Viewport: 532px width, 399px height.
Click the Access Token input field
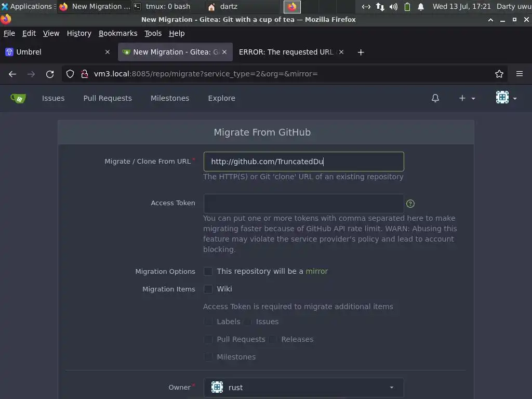303,204
